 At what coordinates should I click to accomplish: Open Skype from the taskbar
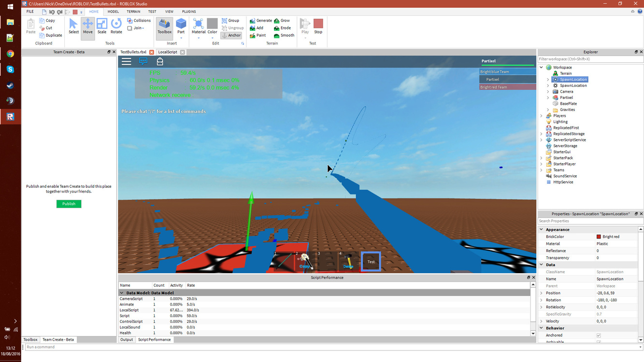pos(10,70)
